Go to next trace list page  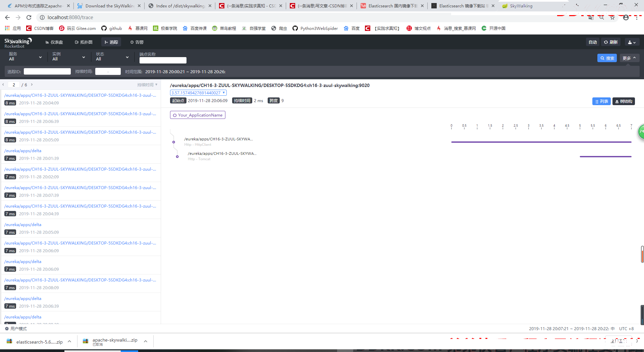[x=32, y=85]
